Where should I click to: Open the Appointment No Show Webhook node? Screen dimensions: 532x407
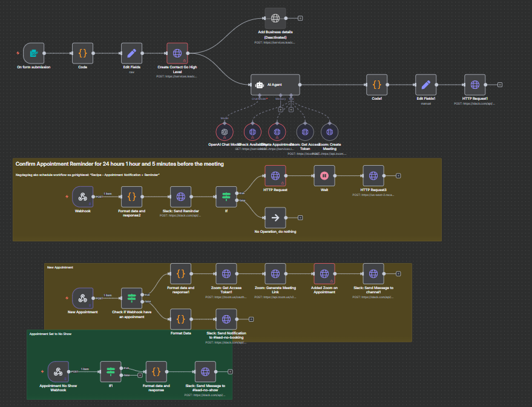click(58, 371)
